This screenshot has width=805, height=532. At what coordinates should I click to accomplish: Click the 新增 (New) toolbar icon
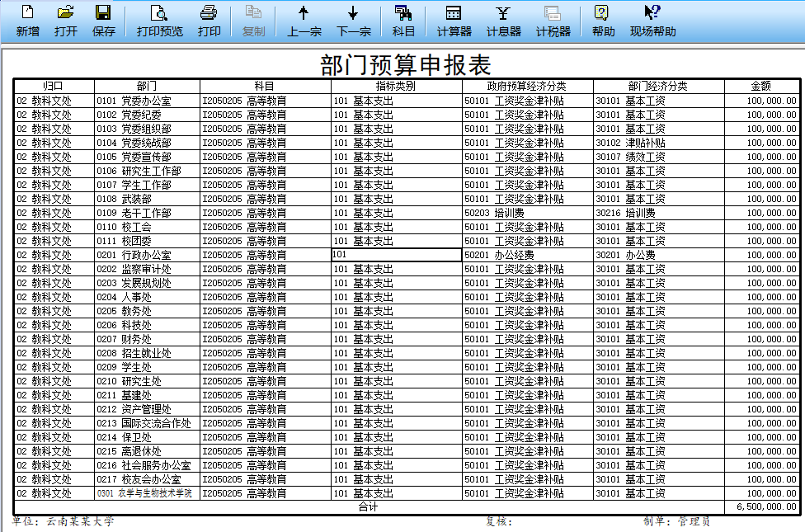pos(27,21)
